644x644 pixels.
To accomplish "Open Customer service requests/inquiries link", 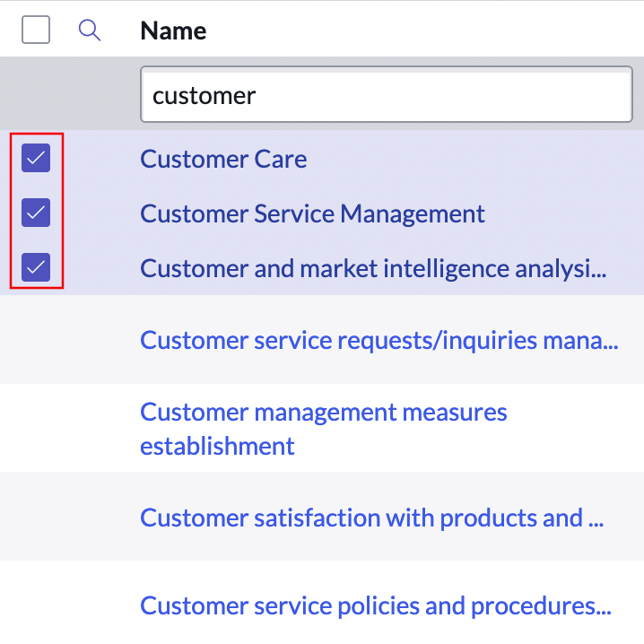I will pyautogui.click(x=379, y=340).
